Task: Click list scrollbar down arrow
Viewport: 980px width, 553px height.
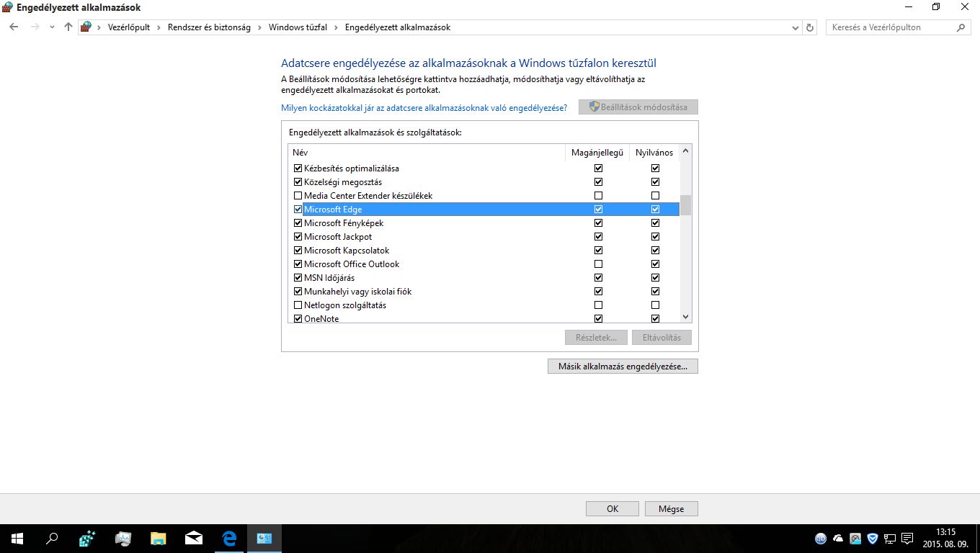Action: coord(685,317)
